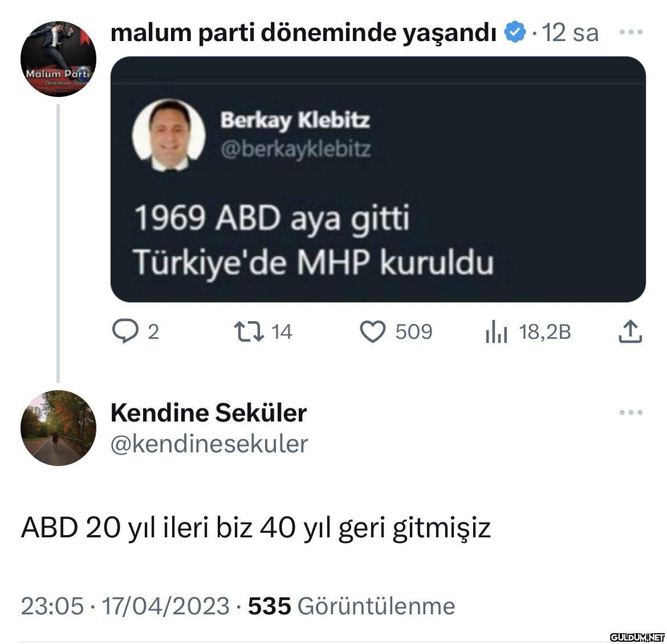Open the 535 Görüntülenme view count
The height and width of the screenshot is (644, 667).
click(351, 606)
